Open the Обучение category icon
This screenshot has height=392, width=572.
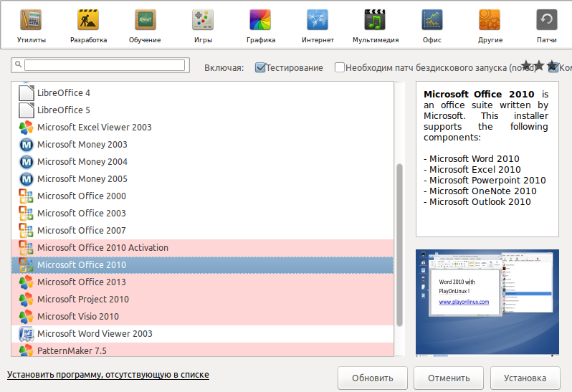pyautogui.click(x=146, y=19)
